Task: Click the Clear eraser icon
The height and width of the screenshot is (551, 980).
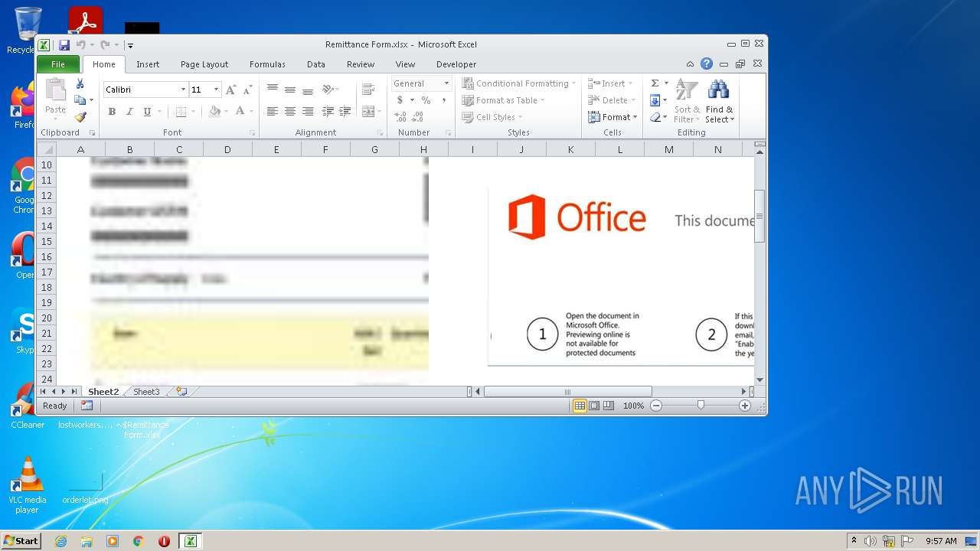Action: (655, 117)
